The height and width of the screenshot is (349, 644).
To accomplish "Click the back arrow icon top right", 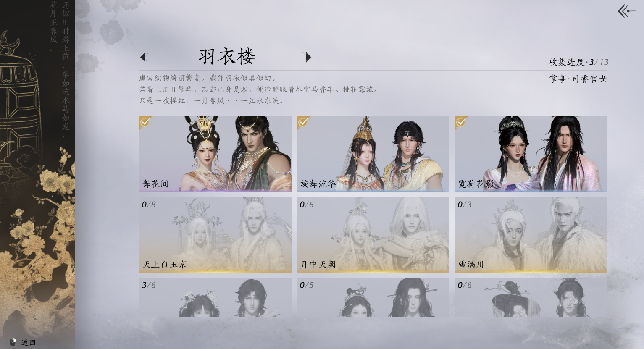I will [626, 11].
